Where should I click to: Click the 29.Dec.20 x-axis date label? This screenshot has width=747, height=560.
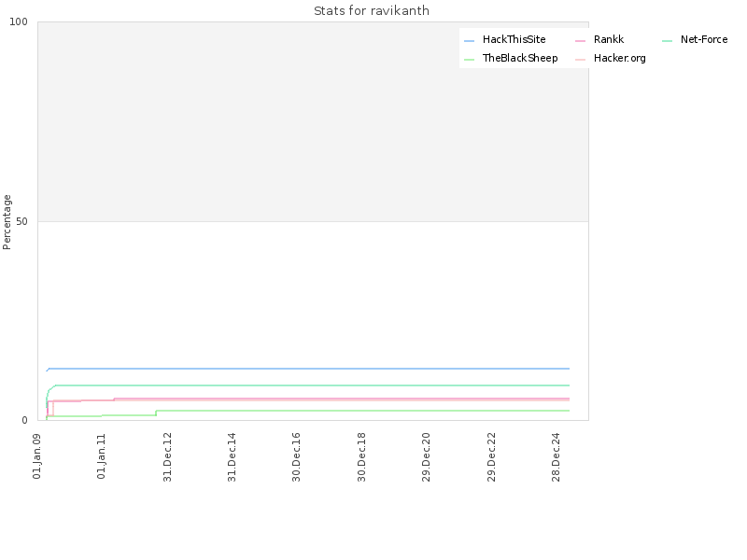tap(426, 457)
